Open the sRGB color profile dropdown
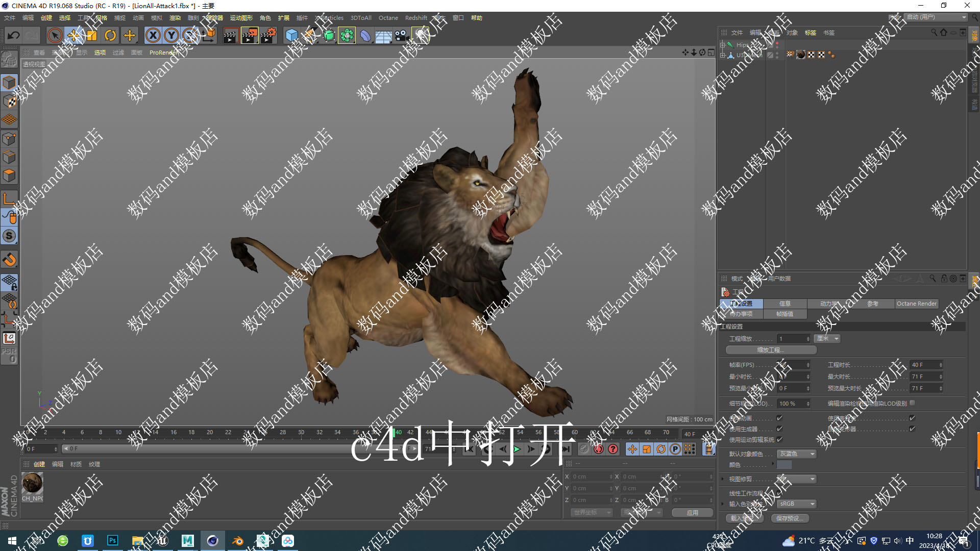Image resolution: width=980 pixels, height=551 pixels. pos(797,504)
